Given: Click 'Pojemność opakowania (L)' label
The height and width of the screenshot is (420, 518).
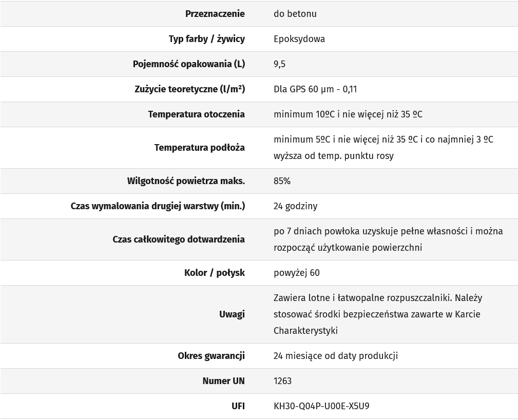Looking at the screenshot, I should coord(188,64).
